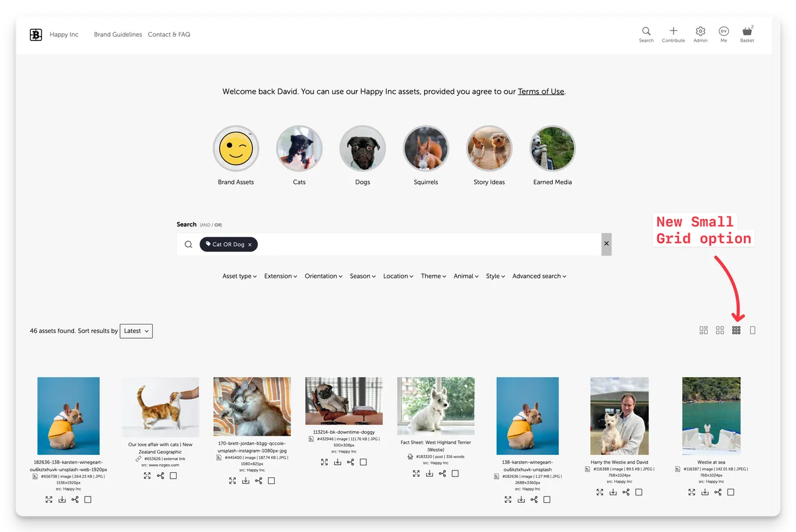Viewport: 796px width, 532px height.
Task: Open Admin gear settings
Action: (700, 32)
